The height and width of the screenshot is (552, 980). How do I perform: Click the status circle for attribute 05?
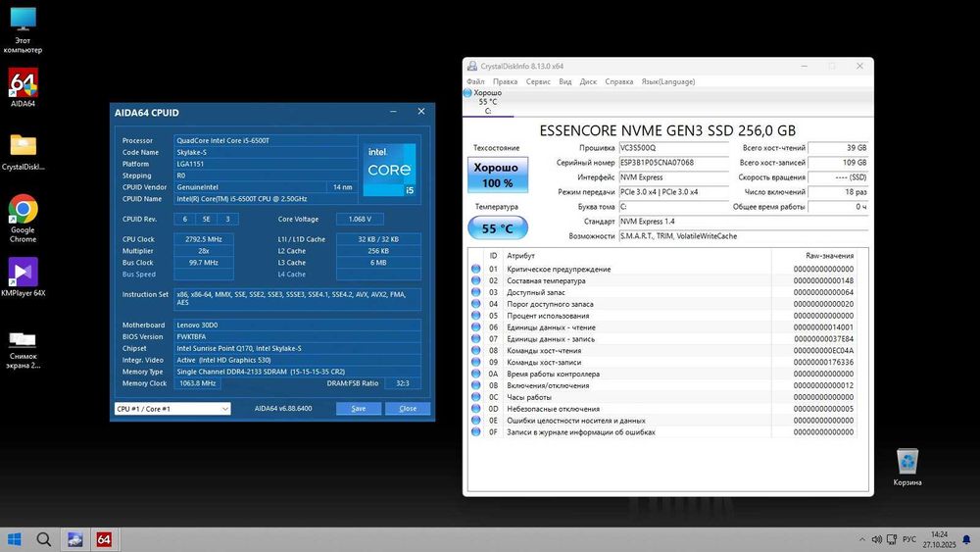475,316
